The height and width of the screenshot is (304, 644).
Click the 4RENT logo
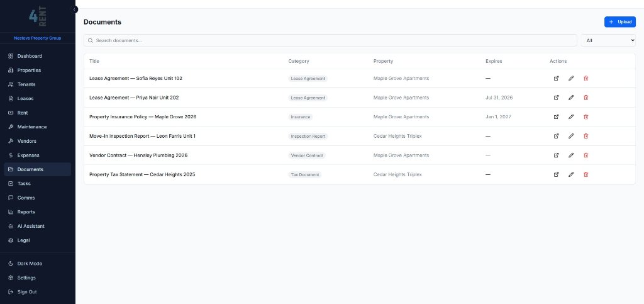click(37, 16)
